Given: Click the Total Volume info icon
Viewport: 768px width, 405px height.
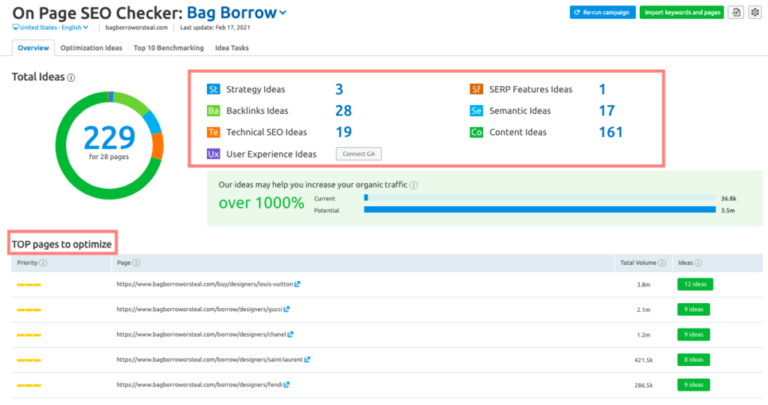Looking at the screenshot, I should coord(662,263).
